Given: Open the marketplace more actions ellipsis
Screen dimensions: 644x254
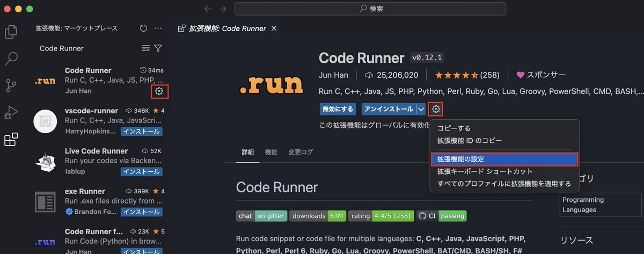Looking at the screenshot, I should [158, 28].
